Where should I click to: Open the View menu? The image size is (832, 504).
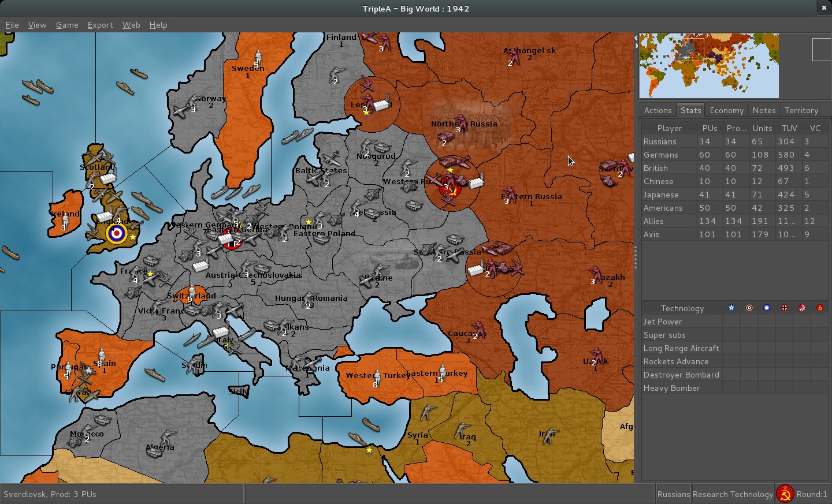coord(37,25)
